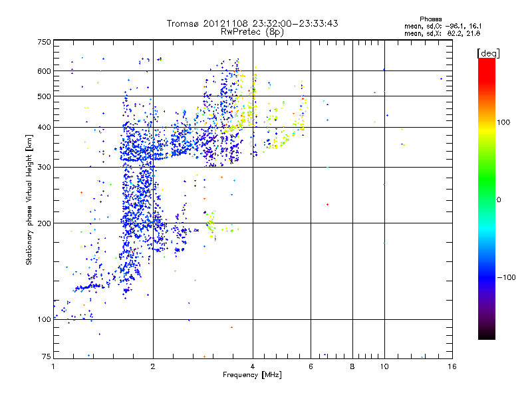Click the y-axis tick label '200'
The width and height of the screenshot is (532, 399).
coord(45,223)
